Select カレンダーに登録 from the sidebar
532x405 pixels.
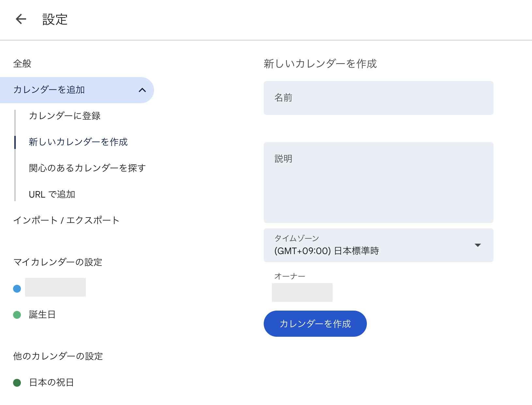coord(65,116)
